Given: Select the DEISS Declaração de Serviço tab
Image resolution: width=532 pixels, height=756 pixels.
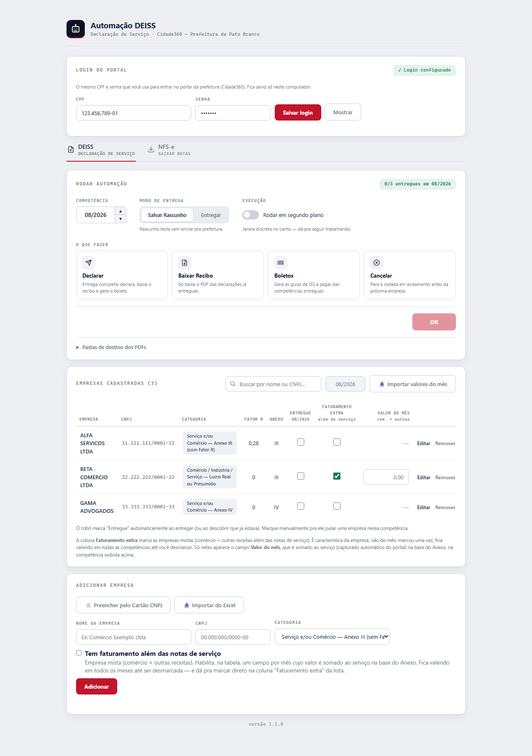Looking at the screenshot, I should click(x=101, y=150).
